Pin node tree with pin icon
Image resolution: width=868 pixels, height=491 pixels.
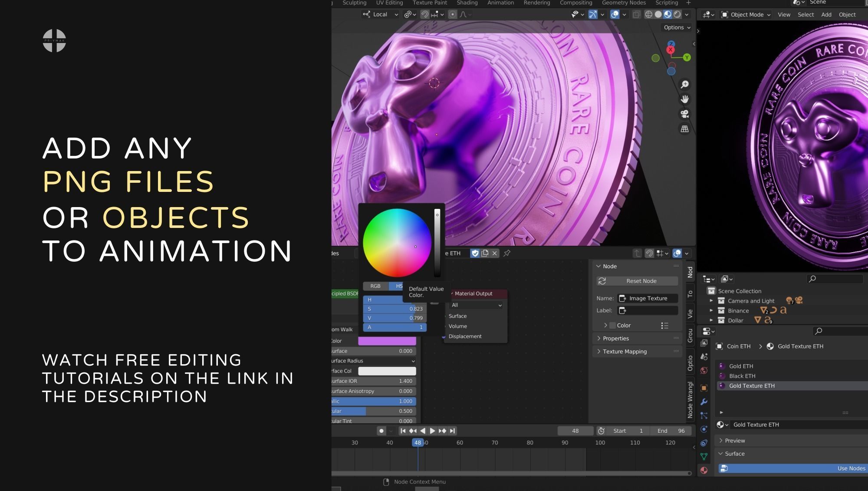(507, 253)
